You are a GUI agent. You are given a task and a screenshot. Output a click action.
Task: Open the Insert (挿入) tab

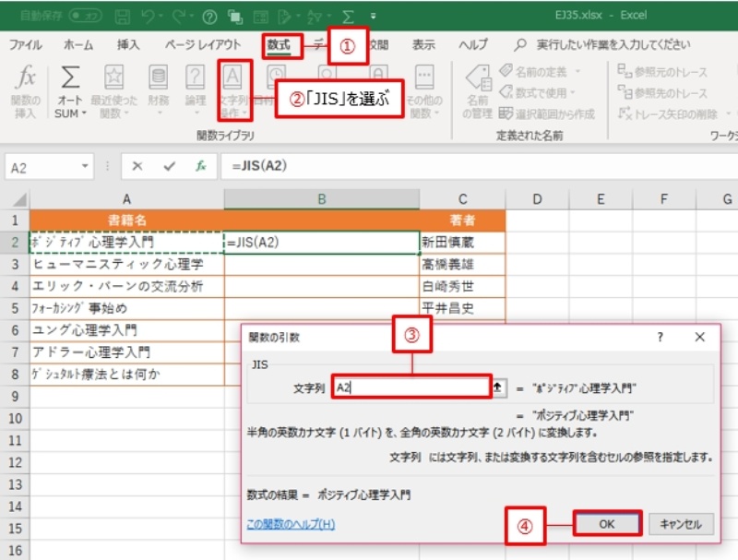click(x=128, y=44)
